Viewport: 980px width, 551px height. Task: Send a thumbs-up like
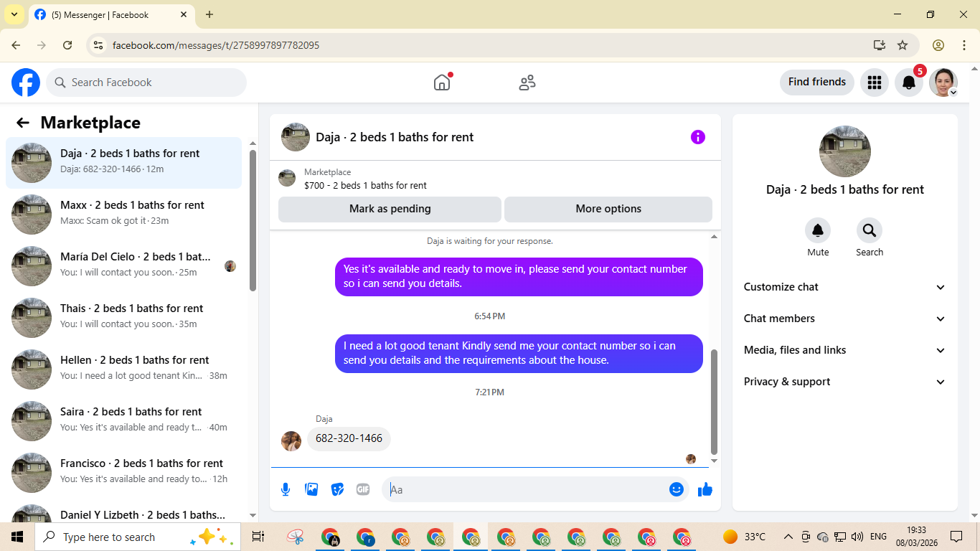click(x=705, y=489)
